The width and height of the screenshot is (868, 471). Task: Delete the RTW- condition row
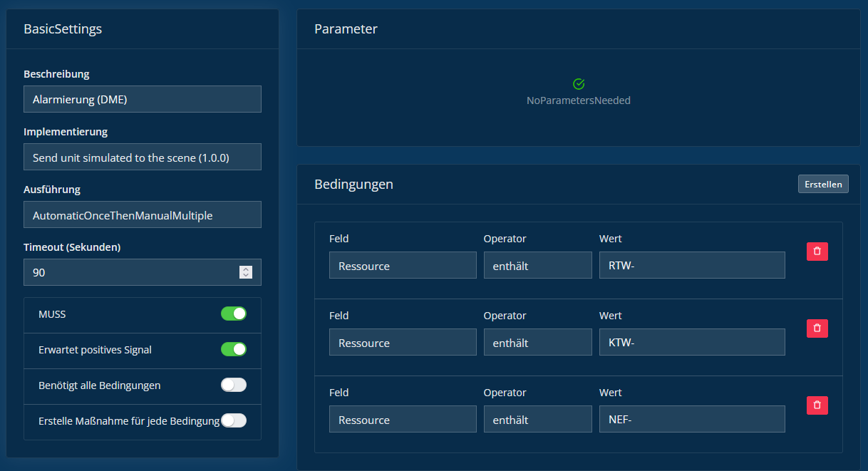[817, 252]
